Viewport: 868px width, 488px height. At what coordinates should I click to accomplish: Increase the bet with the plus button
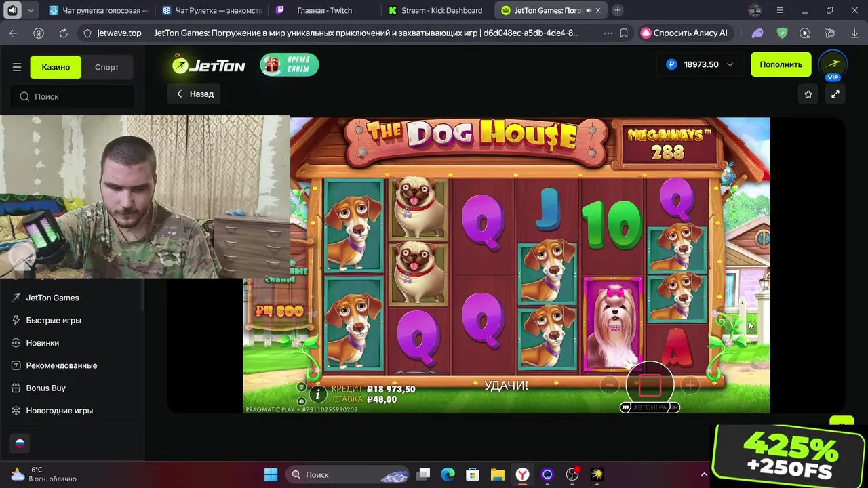click(690, 385)
